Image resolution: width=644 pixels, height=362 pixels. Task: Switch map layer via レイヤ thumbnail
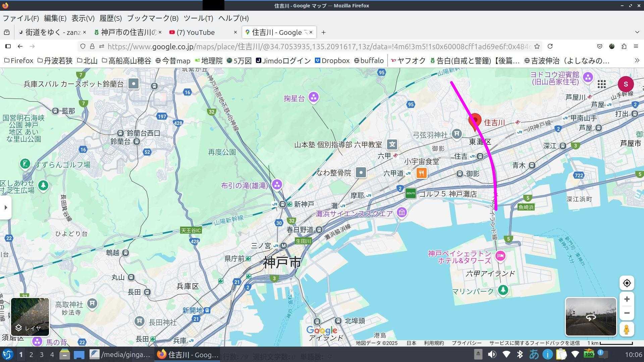pyautogui.click(x=30, y=317)
